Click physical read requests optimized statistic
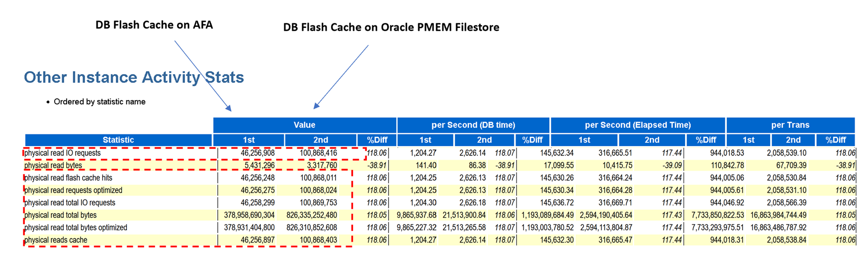The image size is (868, 267). pos(73,190)
